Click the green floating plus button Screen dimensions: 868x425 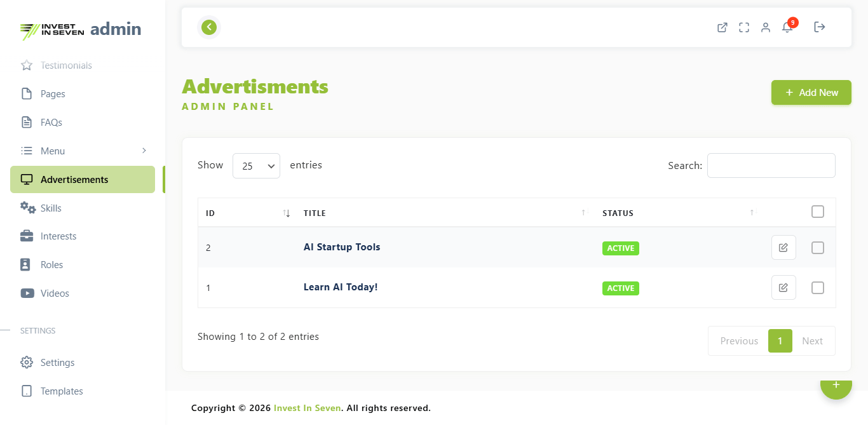tap(835, 386)
